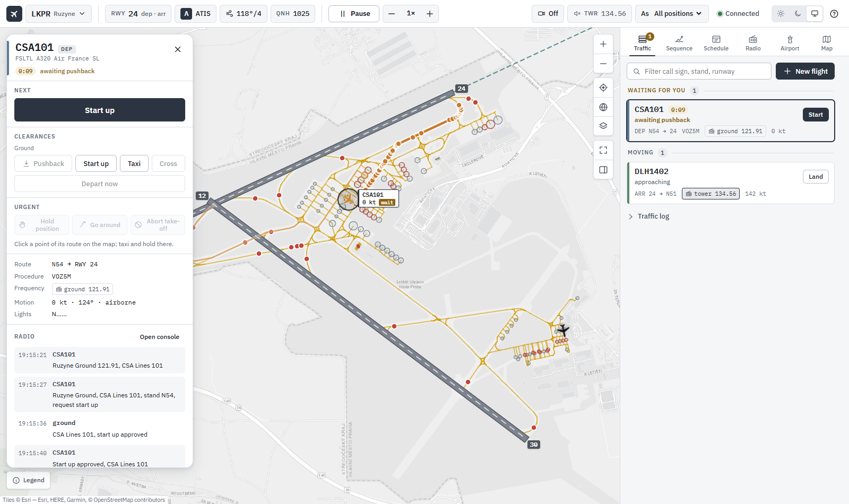
Task: Select CSA101 aircraft marker on map
Action: click(348, 199)
